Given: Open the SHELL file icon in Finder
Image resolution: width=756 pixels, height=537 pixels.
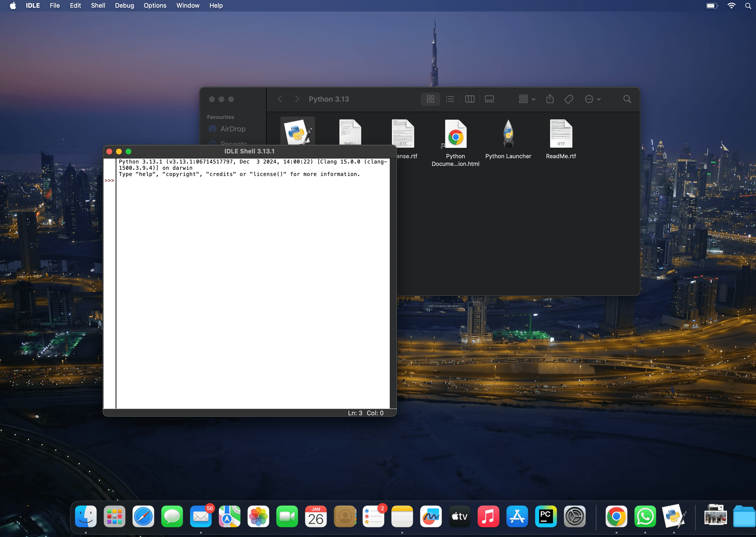Looking at the screenshot, I should [350, 132].
